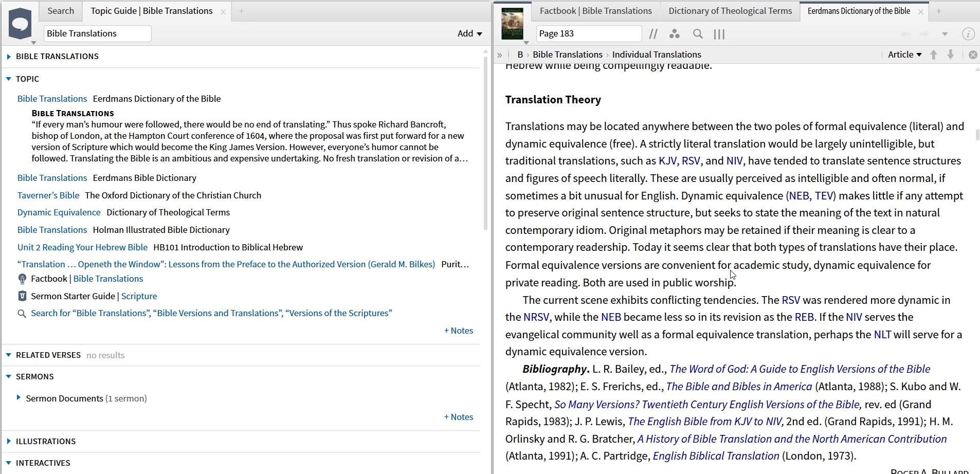Switch to Factbook | Bible Translations tab
The image size is (980, 474).
coord(595,11)
